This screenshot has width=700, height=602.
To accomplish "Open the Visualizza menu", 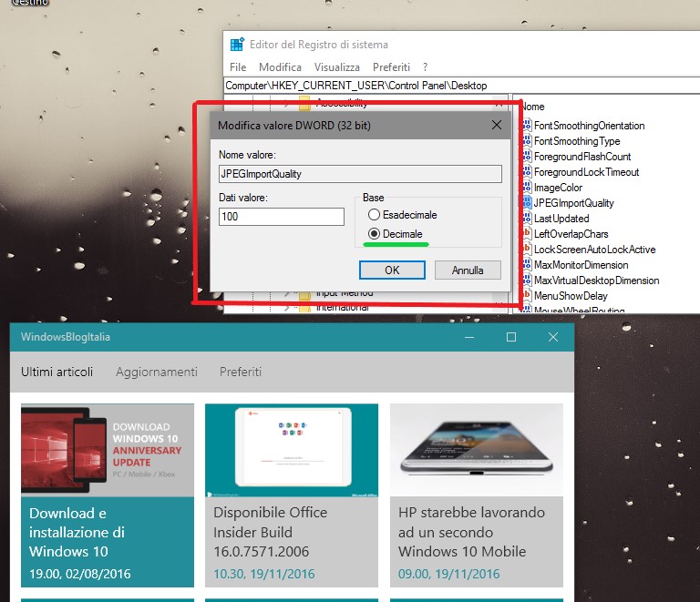I will (x=337, y=67).
